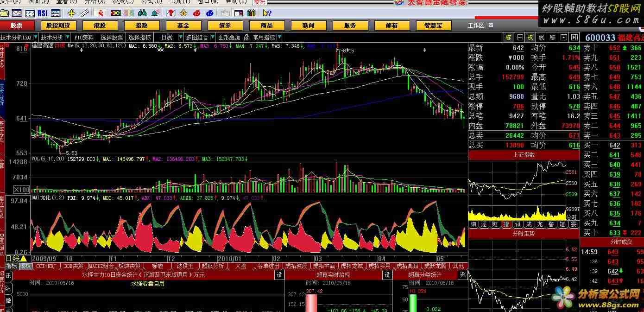Viewport: 644px width, 312px height.
Task: Toggle the 权 adjustment button in quote panel
Action: coord(530,38)
